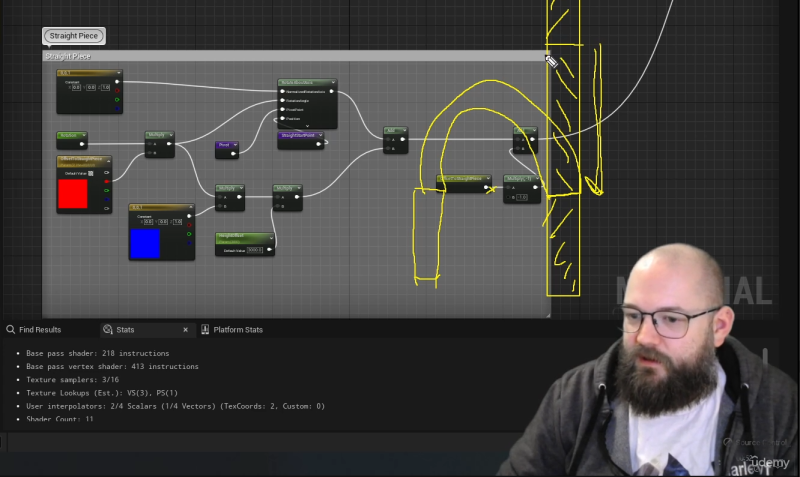Click the blue constant color preview
800x477 pixels.
[144, 243]
